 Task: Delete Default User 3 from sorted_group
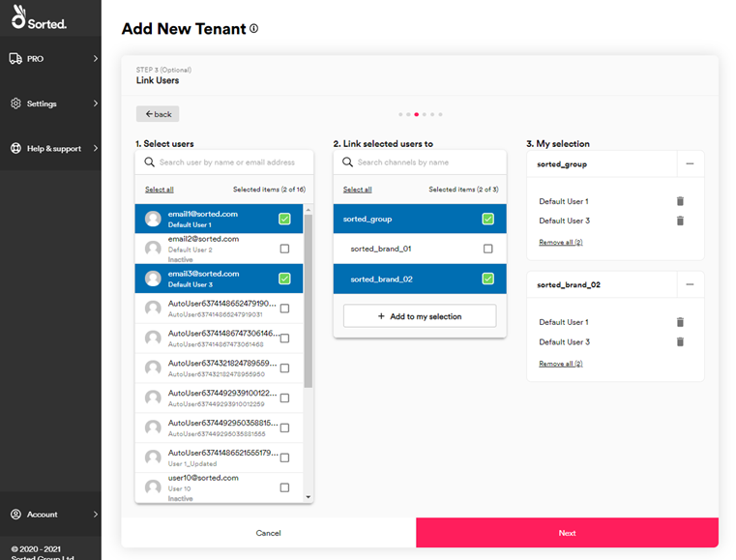point(680,221)
